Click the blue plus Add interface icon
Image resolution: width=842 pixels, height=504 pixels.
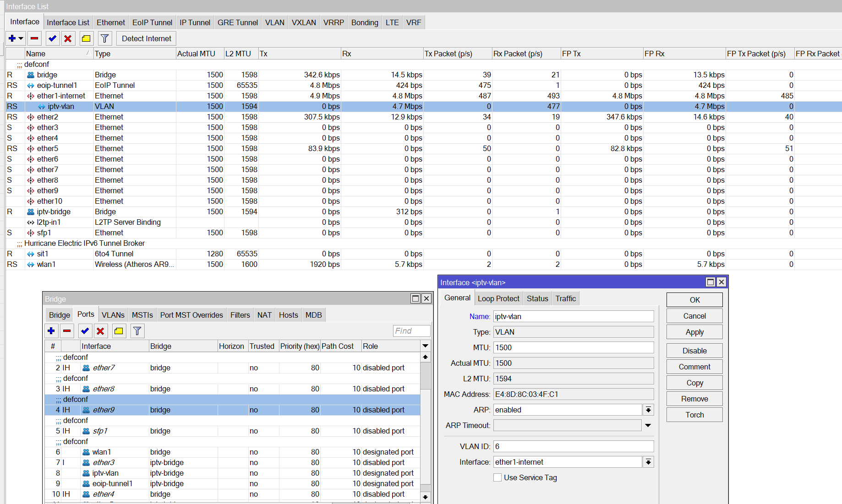[x=12, y=38]
